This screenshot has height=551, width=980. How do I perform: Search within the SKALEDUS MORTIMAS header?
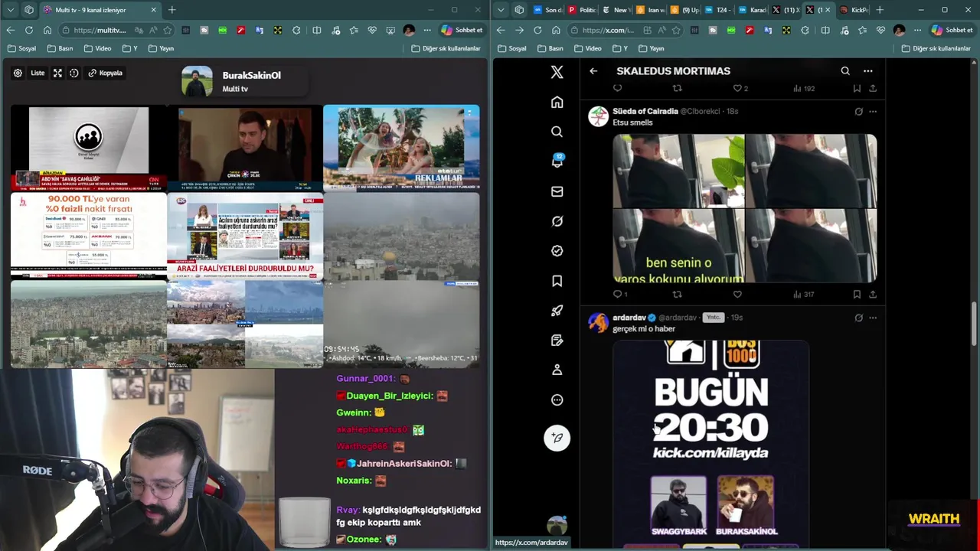pyautogui.click(x=845, y=71)
